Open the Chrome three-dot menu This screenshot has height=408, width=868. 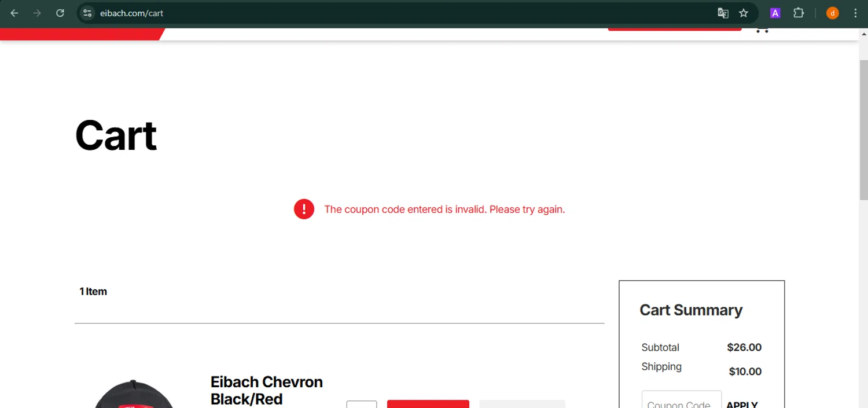[x=855, y=13]
